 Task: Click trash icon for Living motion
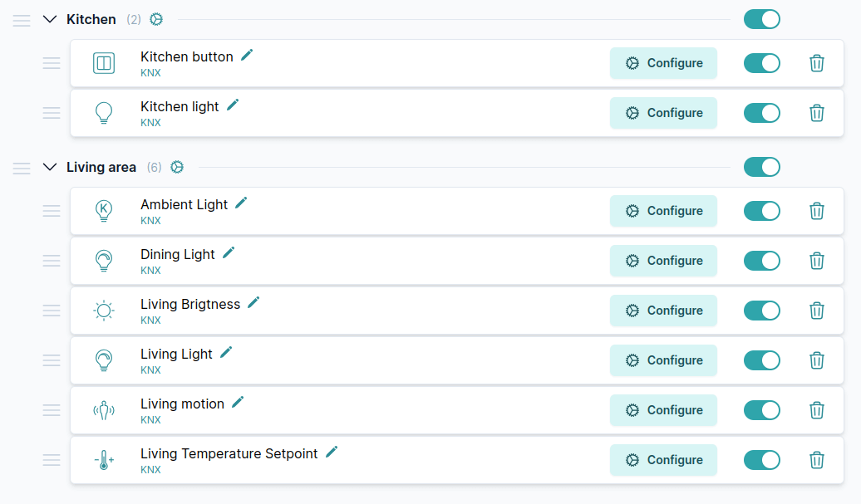pyautogui.click(x=817, y=410)
